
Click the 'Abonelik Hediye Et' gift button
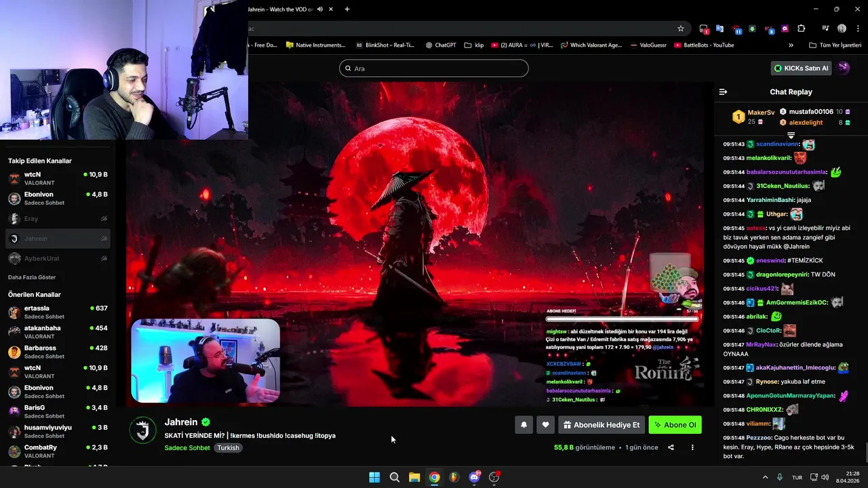pos(601,425)
